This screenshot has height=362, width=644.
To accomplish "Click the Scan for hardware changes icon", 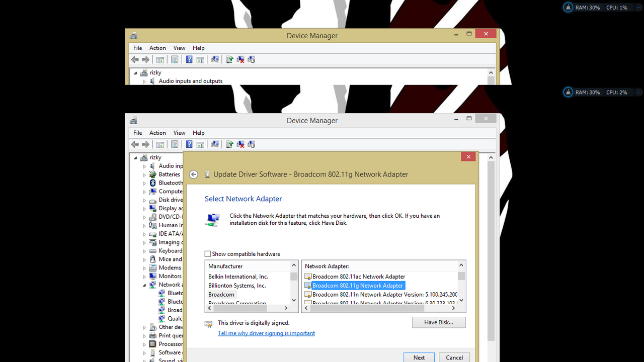I will coord(215,144).
